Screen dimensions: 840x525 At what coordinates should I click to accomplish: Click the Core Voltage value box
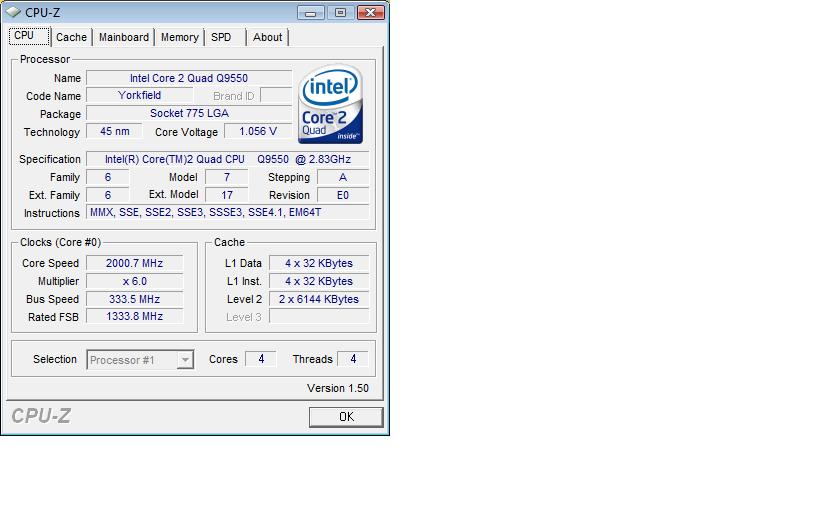(x=258, y=131)
